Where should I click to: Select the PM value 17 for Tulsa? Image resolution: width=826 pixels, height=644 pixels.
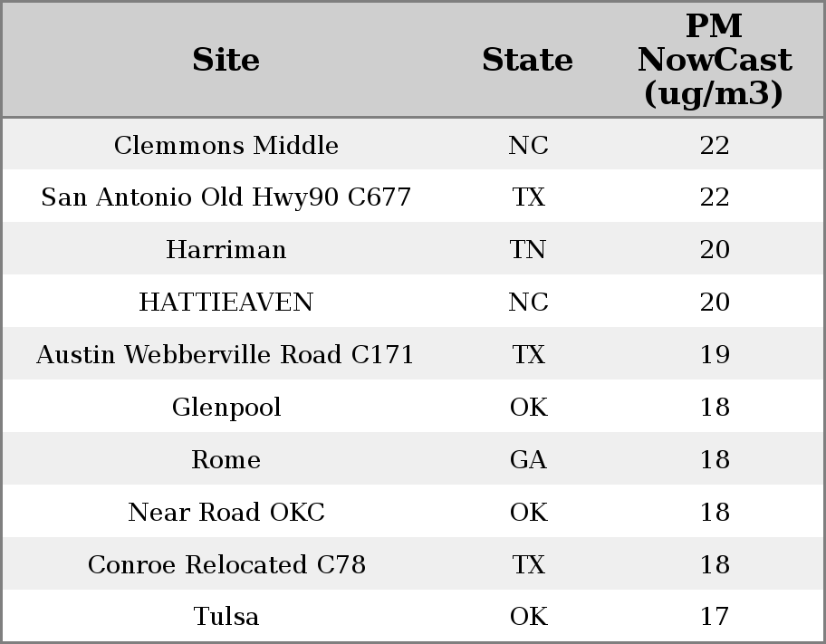(715, 617)
